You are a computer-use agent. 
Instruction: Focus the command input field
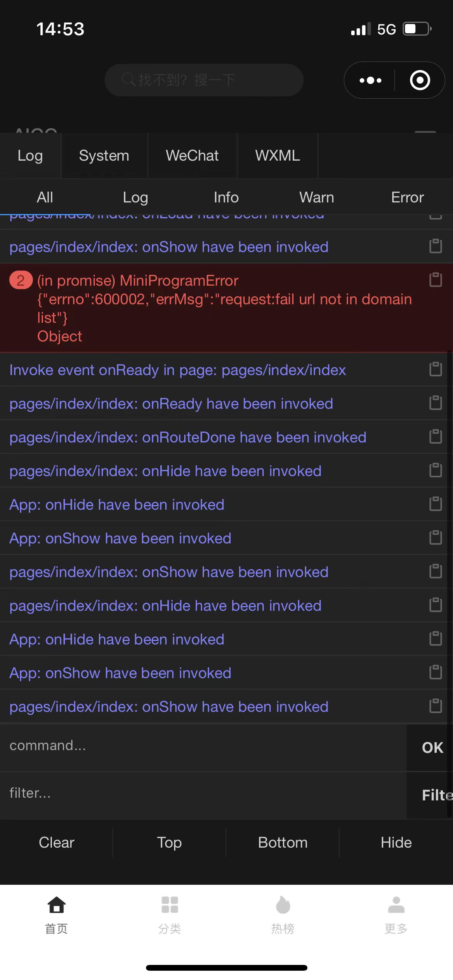point(203,746)
